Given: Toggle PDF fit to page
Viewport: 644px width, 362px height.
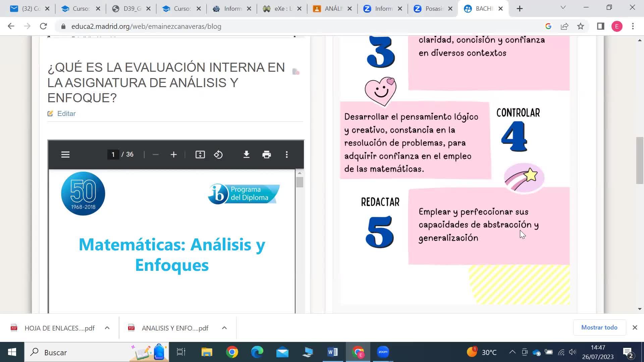Looking at the screenshot, I should pos(200,155).
